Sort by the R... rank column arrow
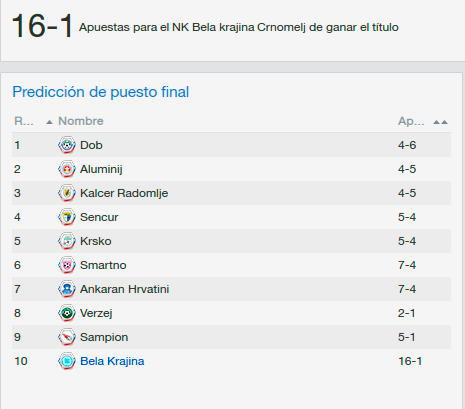Viewport: 465px width, 409px height. [49, 122]
